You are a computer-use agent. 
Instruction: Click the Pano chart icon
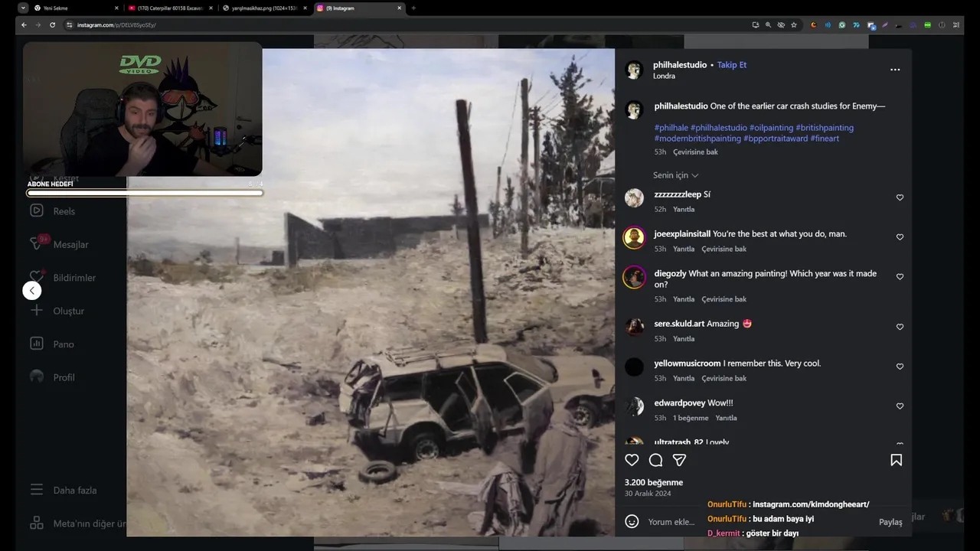[37, 344]
